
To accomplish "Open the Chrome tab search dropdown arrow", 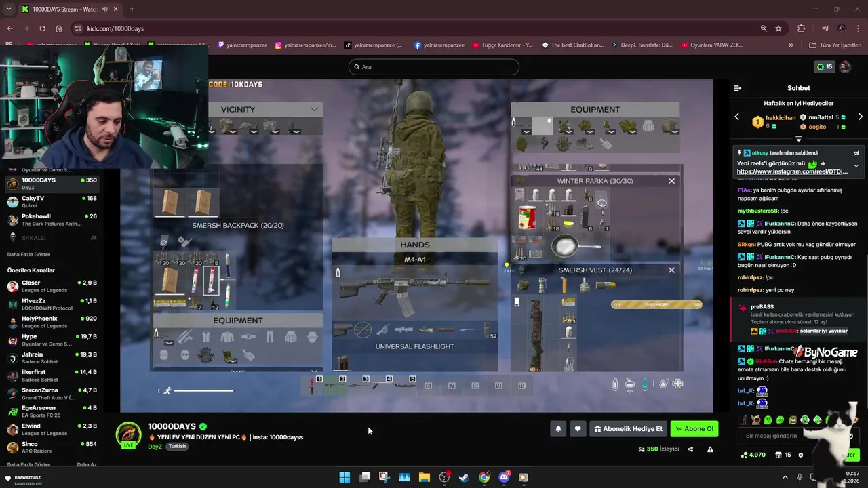I will coord(9,9).
